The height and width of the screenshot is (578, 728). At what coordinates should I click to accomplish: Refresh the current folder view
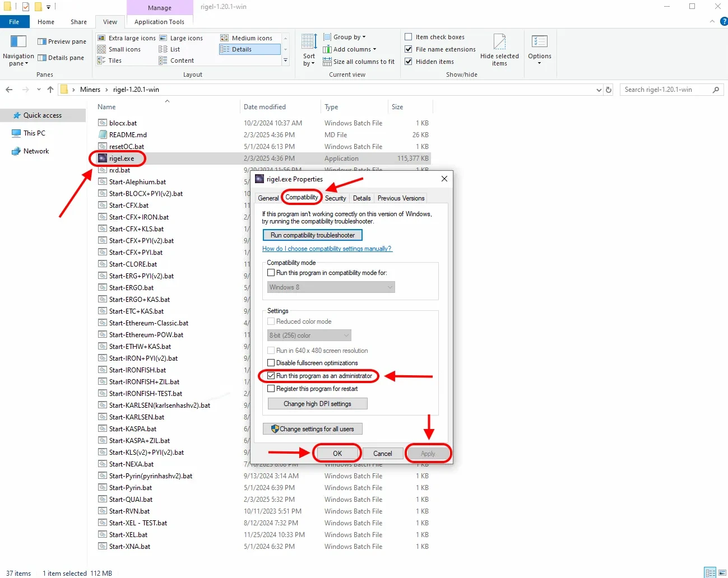pyautogui.click(x=609, y=90)
